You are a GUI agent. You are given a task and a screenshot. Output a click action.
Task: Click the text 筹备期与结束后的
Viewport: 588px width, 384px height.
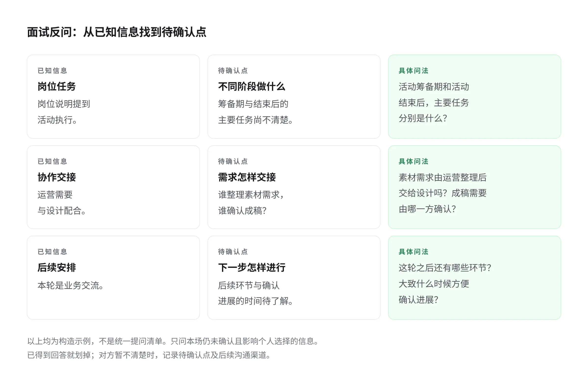pos(253,104)
